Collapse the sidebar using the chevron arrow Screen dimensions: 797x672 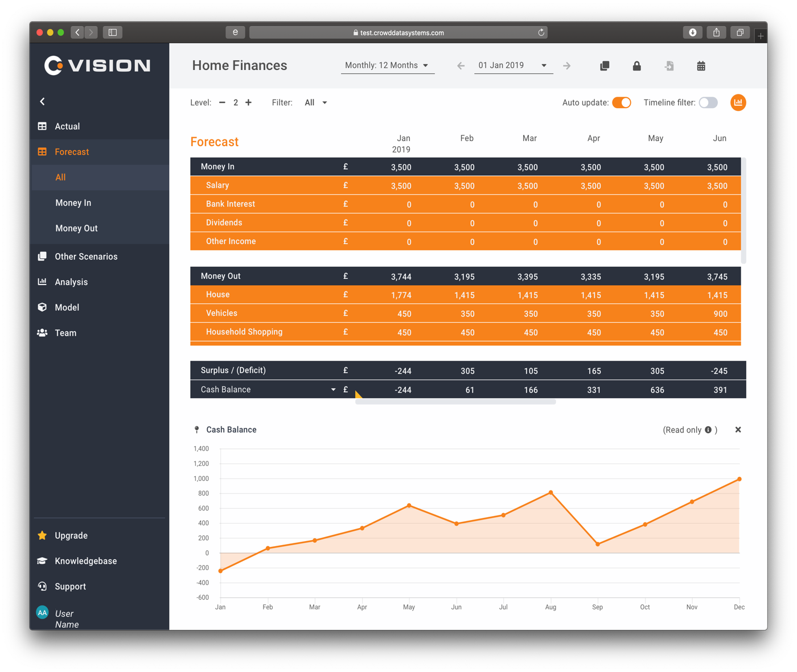click(x=42, y=101)
